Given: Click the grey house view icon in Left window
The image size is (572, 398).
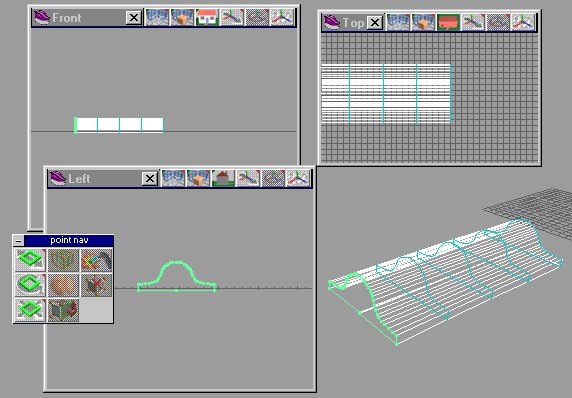Looking at the screenshot, I should [223, 178].
